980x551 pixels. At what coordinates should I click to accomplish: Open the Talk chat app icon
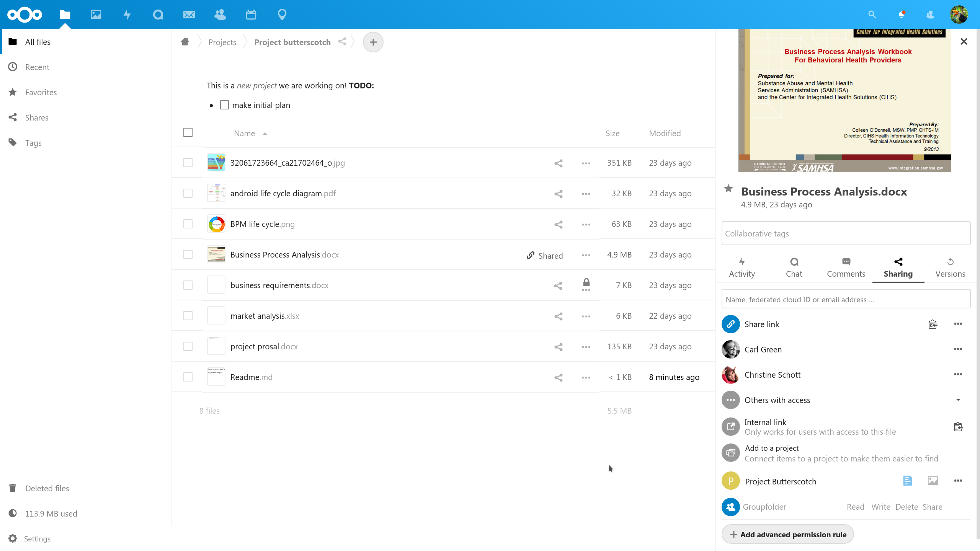[158, 15]
